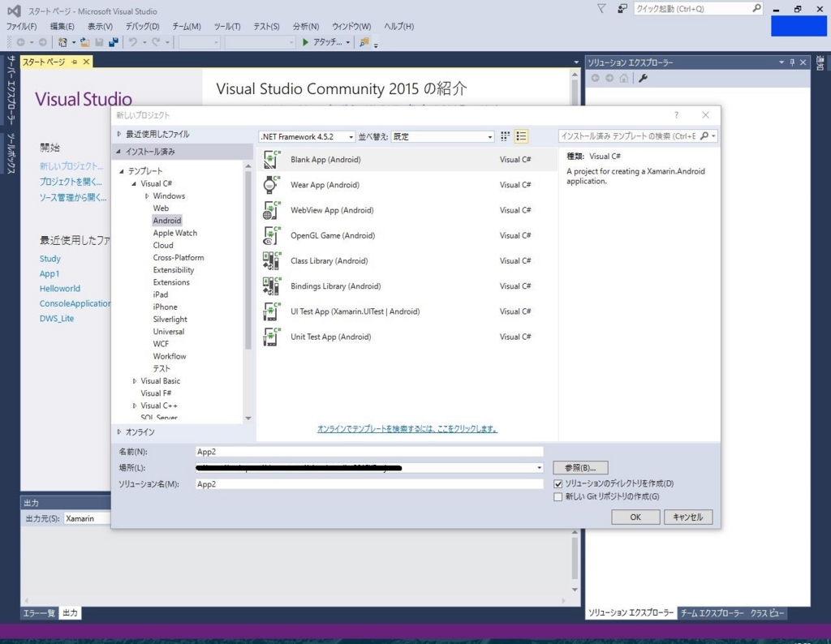Open the DWS_Lite recent project link
Image resolution: width=831 pixels, height=644 pixels.
pyautogui.click(x=57, y=318)
